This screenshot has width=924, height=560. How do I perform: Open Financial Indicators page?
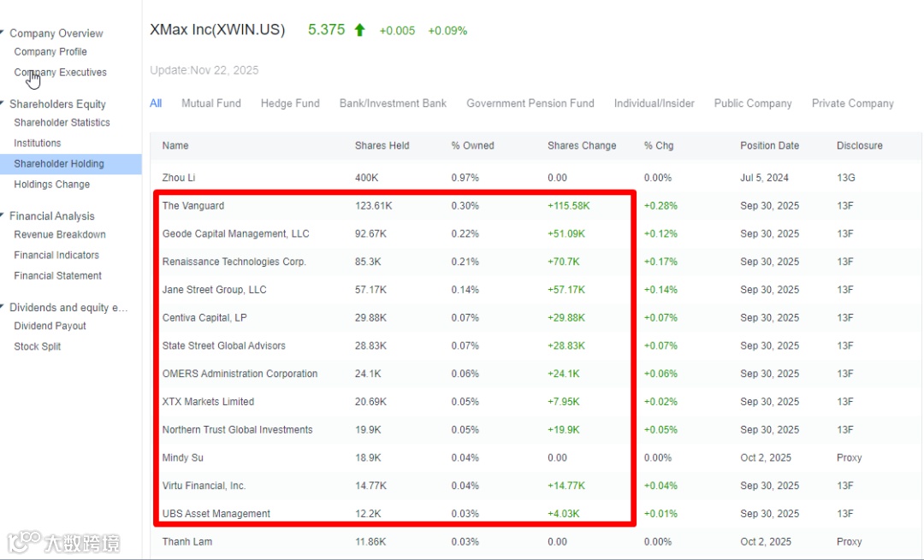pos(56,255)
